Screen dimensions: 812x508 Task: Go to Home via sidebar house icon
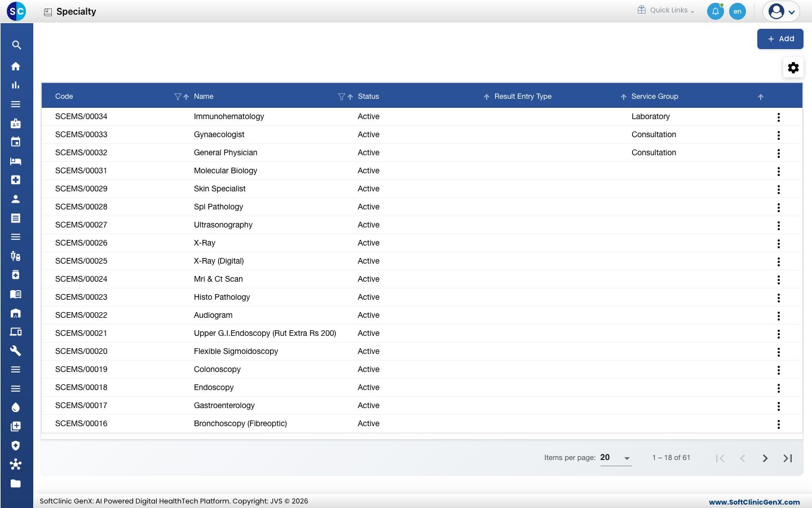point(16,66)
